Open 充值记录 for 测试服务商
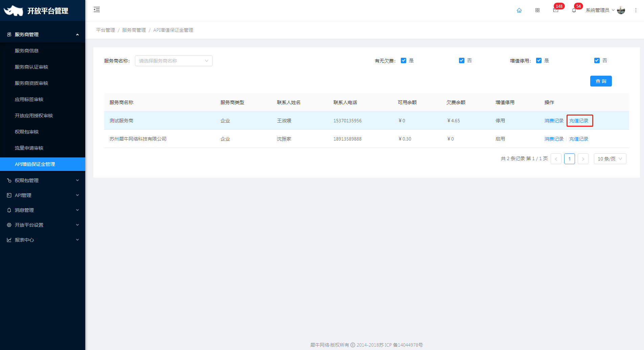644x350 pixels. [578, 121]
